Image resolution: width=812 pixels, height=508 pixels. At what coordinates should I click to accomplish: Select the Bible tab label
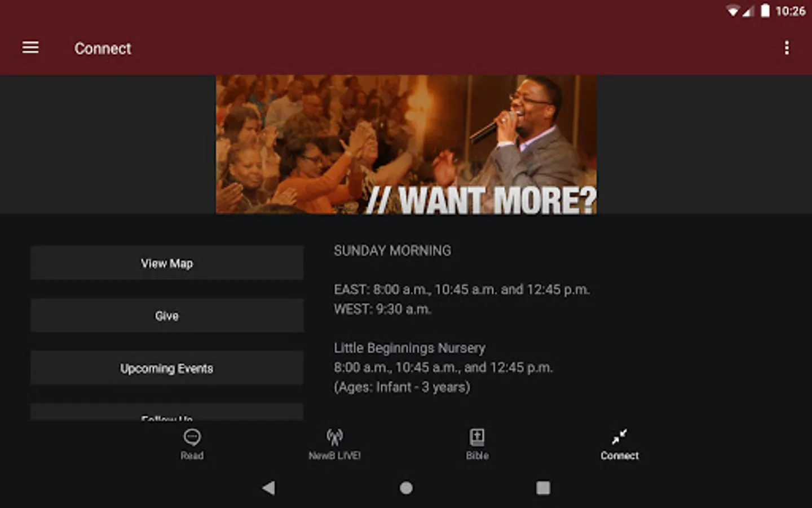tap(477, 456)
